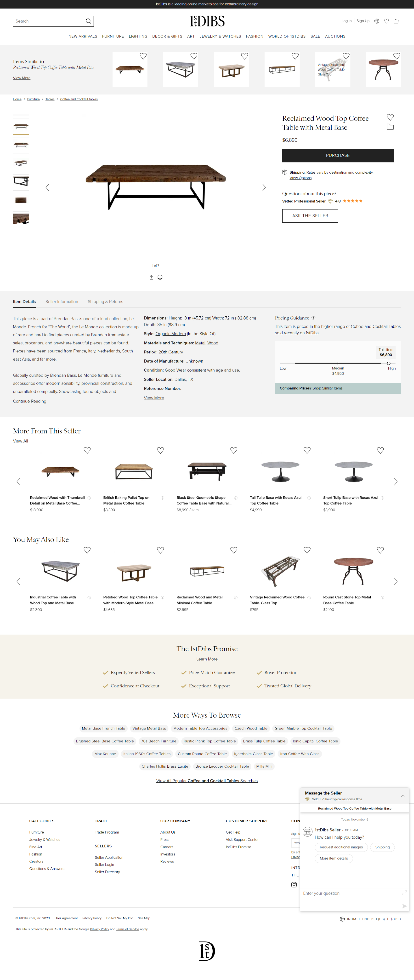Click 4.8 star rating of seller
The height and width of the screenshot is (980, 414).
point(349,201)
